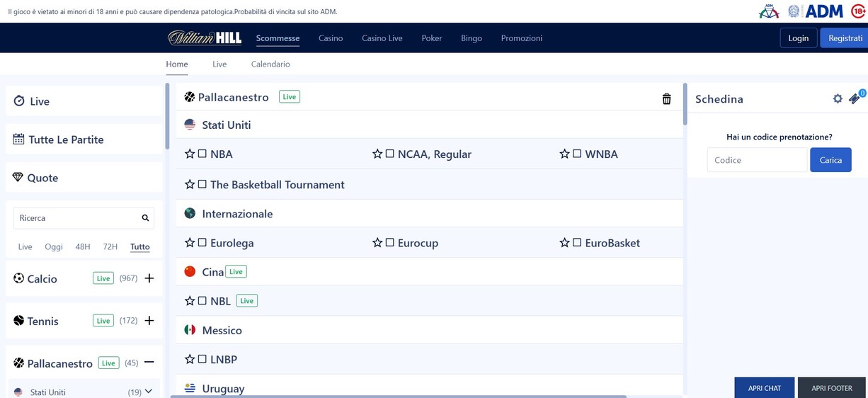
Task: Click the Ricerca search field
Action: 84,218
